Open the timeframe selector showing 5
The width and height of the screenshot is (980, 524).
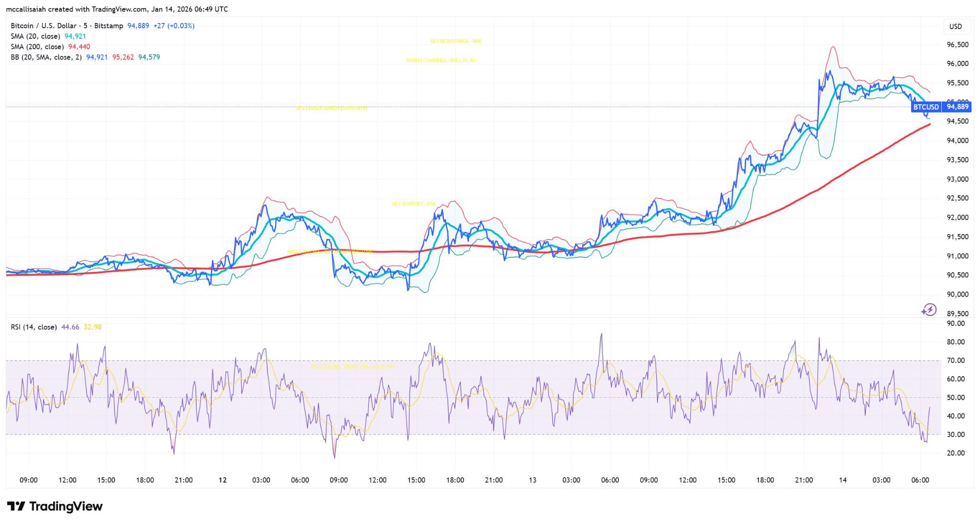[x=84, y=26]
